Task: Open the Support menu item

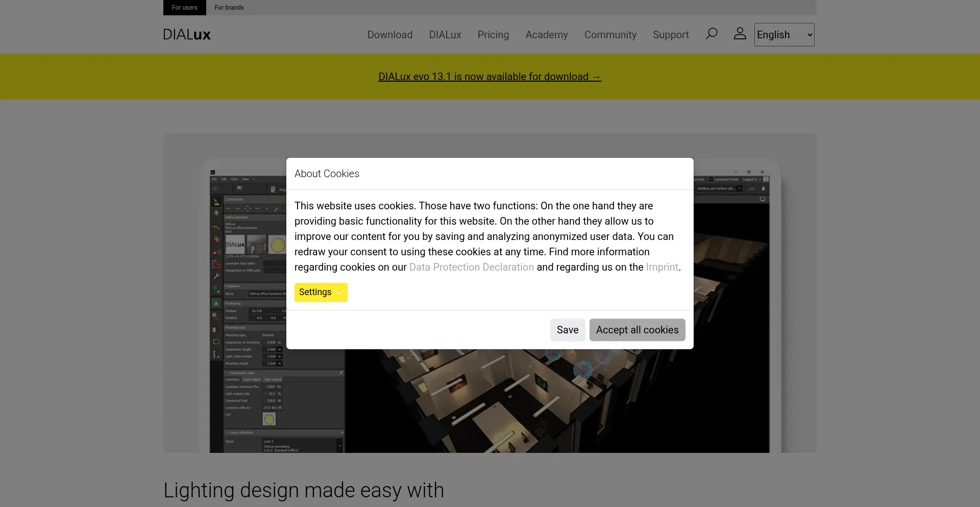Action: coord(671,35)
